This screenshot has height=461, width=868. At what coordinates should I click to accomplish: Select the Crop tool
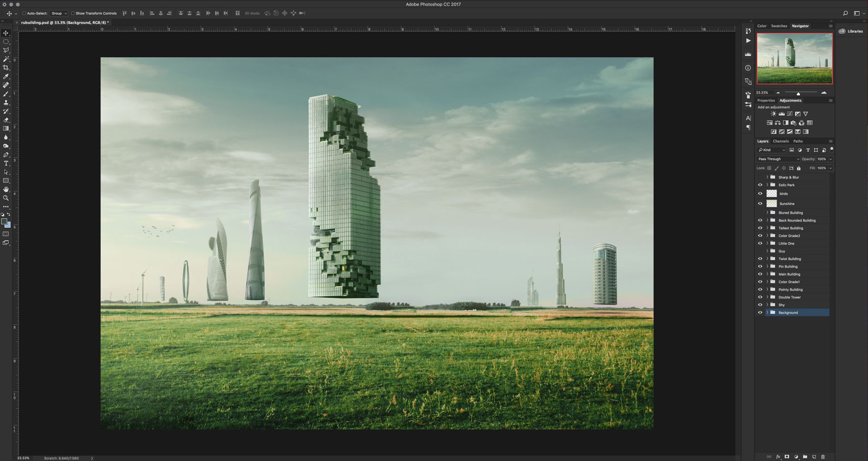[6, 68]
